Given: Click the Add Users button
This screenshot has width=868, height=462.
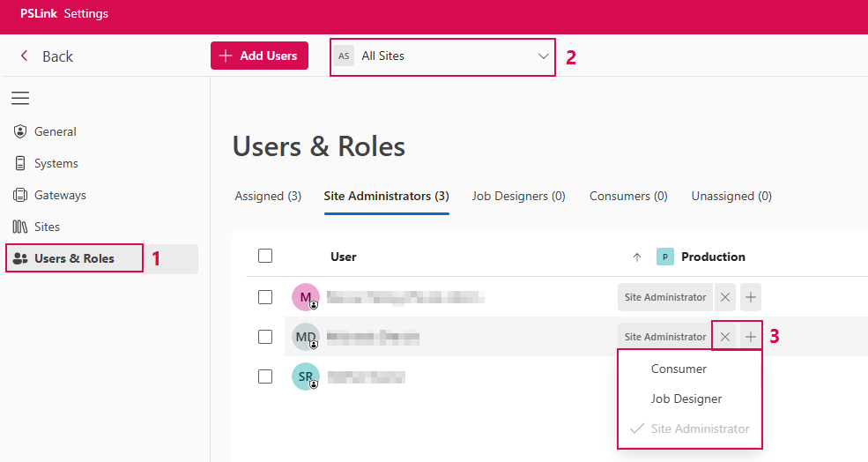Looking at the screenshot, I should (259, 56).
